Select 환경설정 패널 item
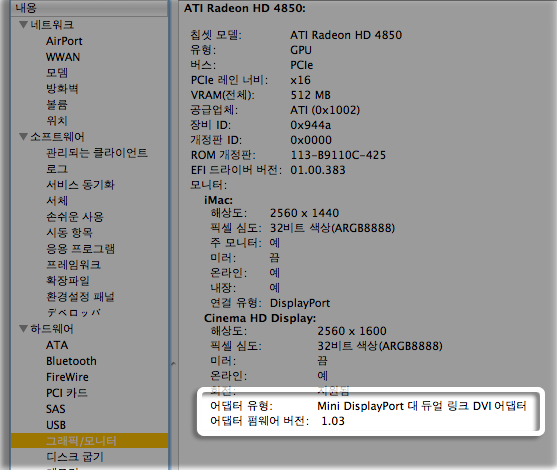557x470 pixels. coord(80,297)
